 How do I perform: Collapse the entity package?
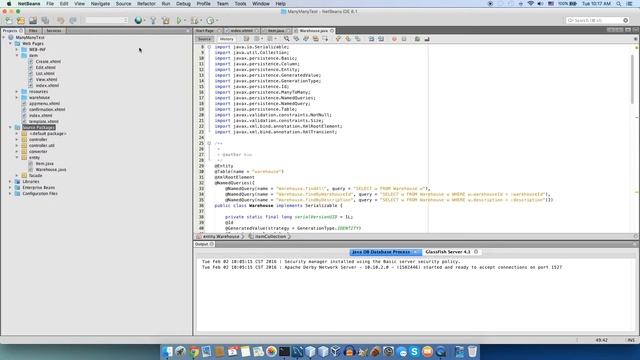[17, 158]
